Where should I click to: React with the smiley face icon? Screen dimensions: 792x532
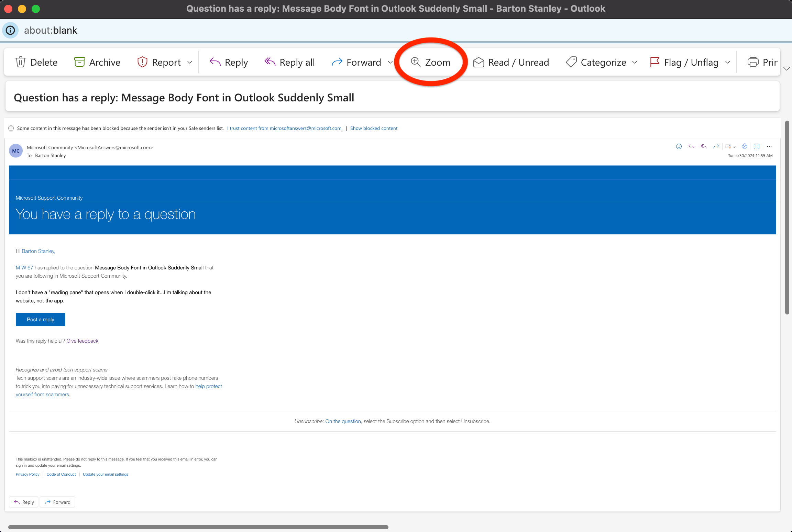[x=679, y=146]
